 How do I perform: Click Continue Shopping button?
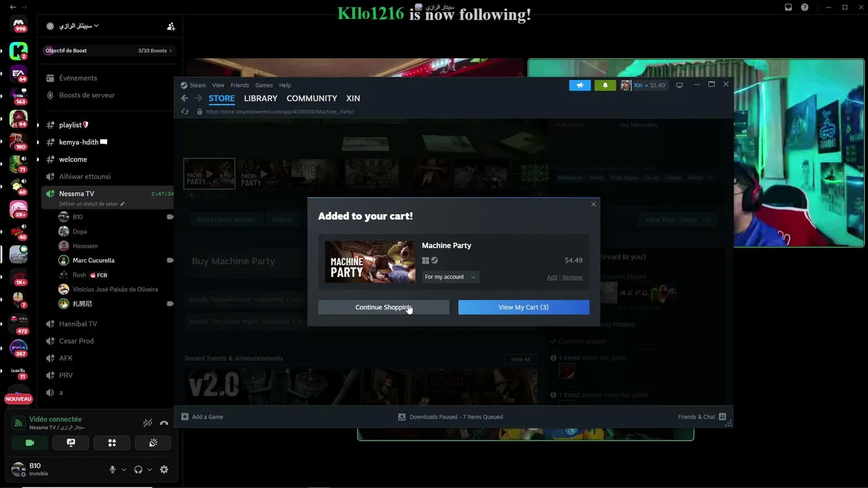click(x=384, y=307)
